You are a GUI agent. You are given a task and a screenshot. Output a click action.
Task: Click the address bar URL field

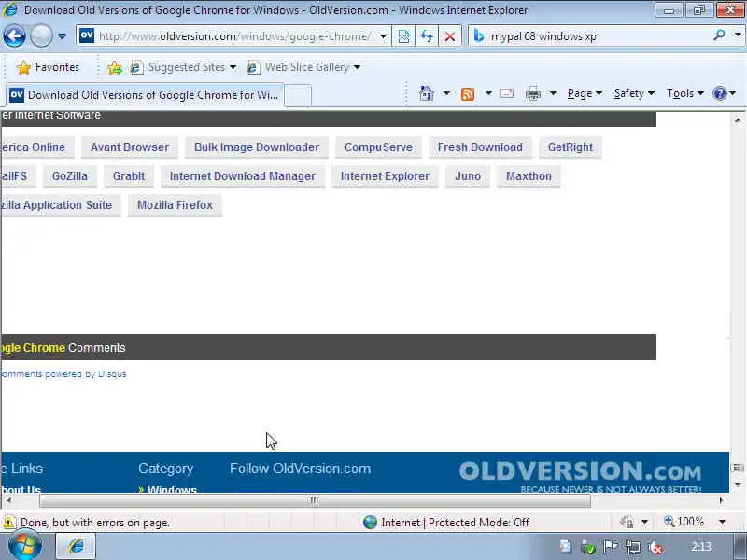pyautogui.click(x=234, y=36)
